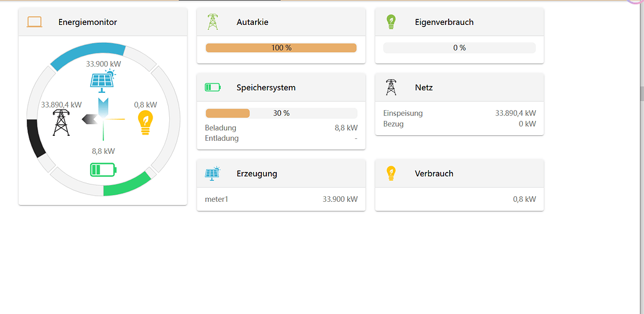The width and height of the screenshot is (644, 314).
Task: Click the Eigenverbrauch 0 % progress bar
Action: pyautogui.click(x=459, y=48)
